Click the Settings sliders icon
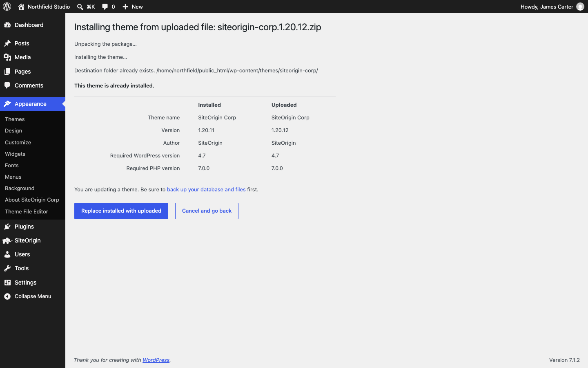The image size is (588, 368). (x=7, y=283)
